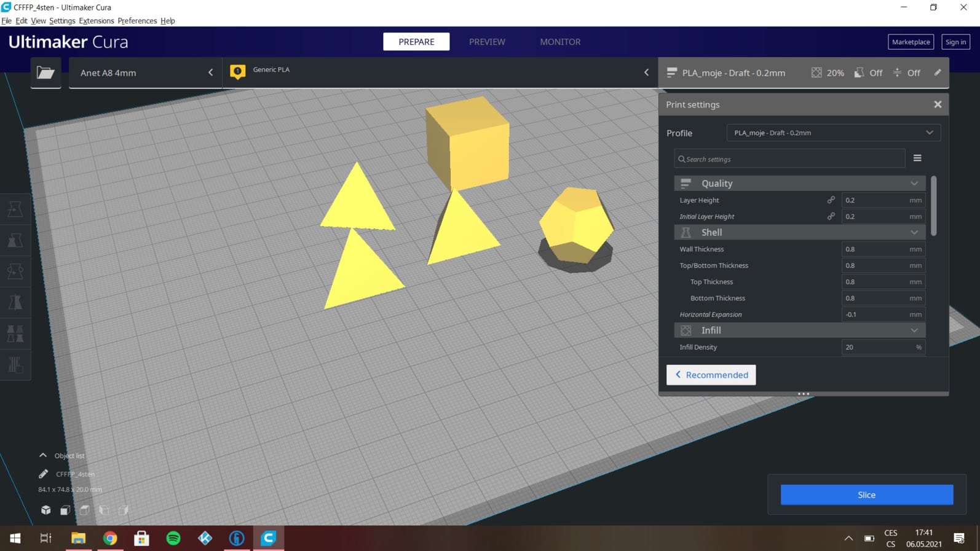Screen dimensions: 980x551
Task: Open the Extensions menu
Action: (97, 21)
